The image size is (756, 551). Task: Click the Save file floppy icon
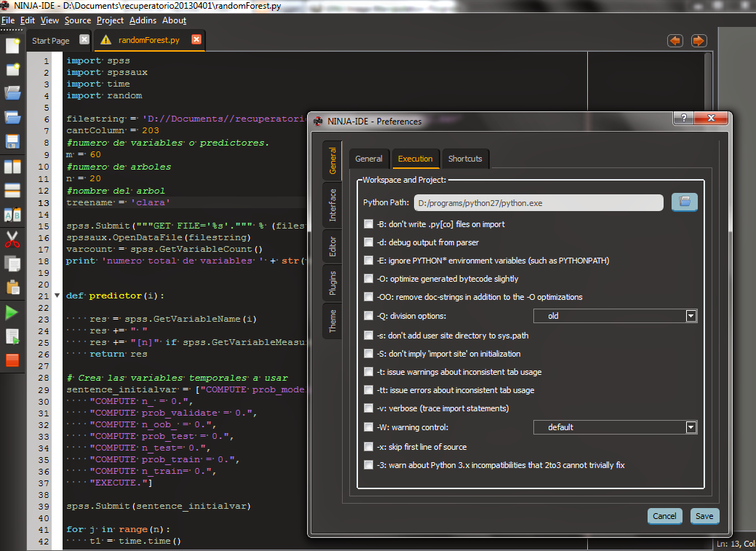[12, 141]
